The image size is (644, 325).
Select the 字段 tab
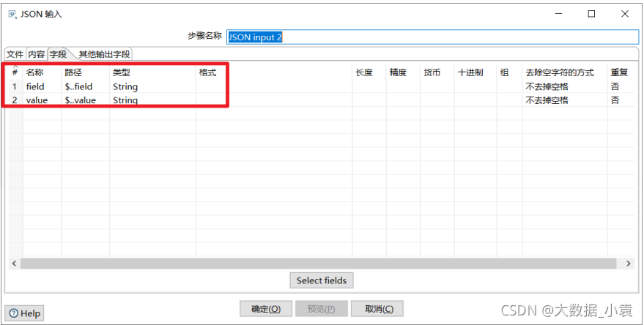pos(59,53)
